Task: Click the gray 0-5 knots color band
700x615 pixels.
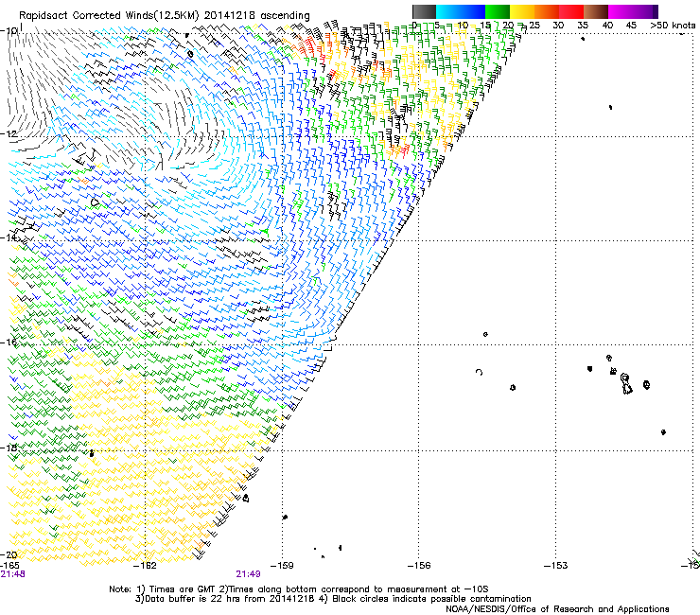Action: (x=424, y=11)
